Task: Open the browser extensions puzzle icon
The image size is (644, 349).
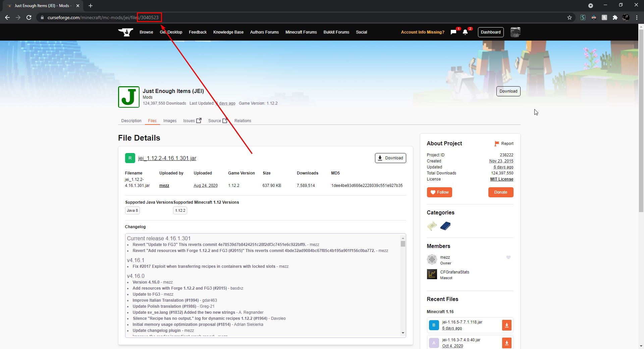Action: (x=615, y=17)
